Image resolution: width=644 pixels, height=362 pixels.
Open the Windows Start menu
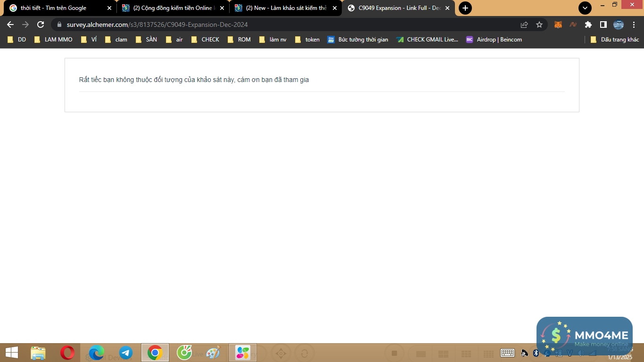(x=12, y=353)
